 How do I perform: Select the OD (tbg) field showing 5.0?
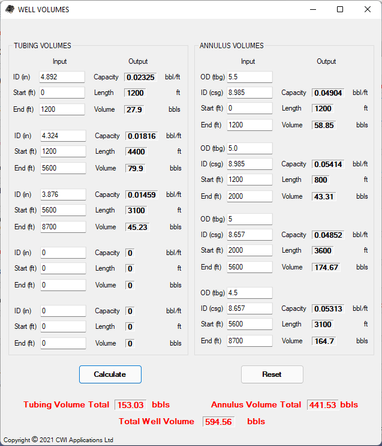250,148
